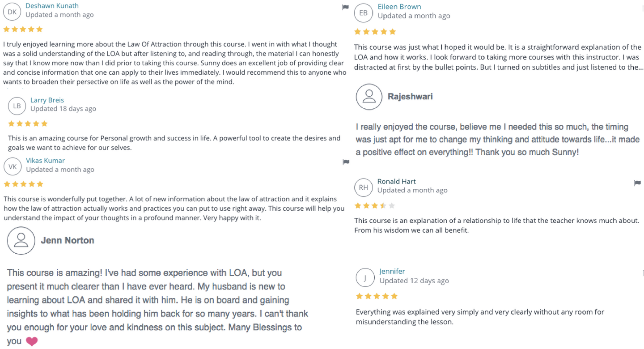Report Ronald Hart's review with the flag icon
This screenshot has width=644, height=349.
637,183
